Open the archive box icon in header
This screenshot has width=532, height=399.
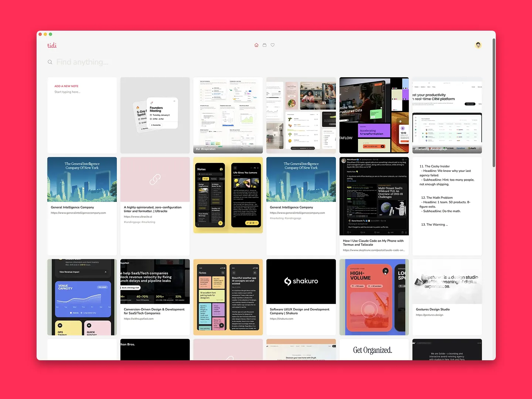pos(265,45)
